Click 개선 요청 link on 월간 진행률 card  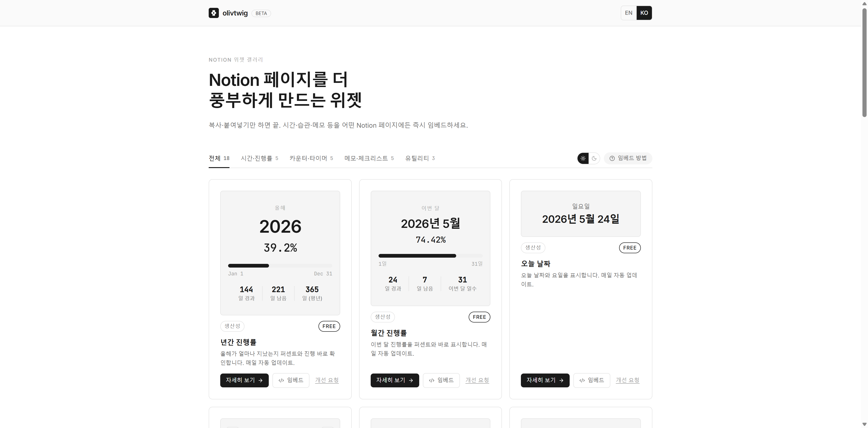click(x=477, y=380)
